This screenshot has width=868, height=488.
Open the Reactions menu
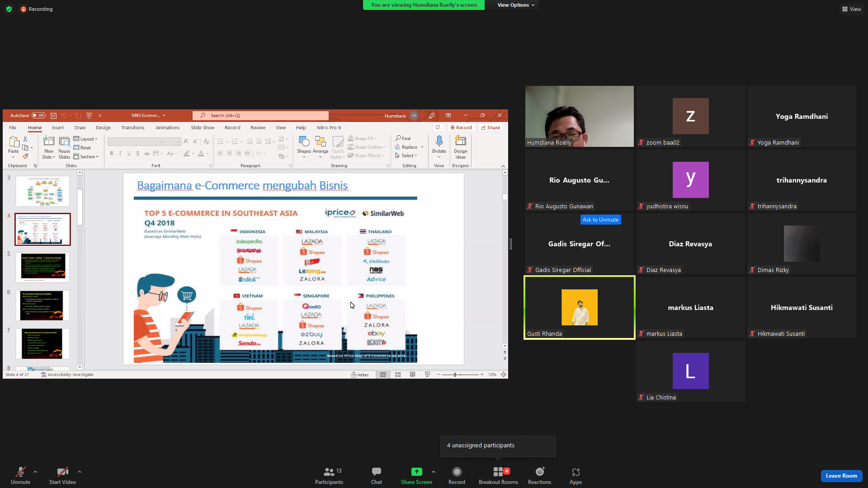tap(539, 475)
